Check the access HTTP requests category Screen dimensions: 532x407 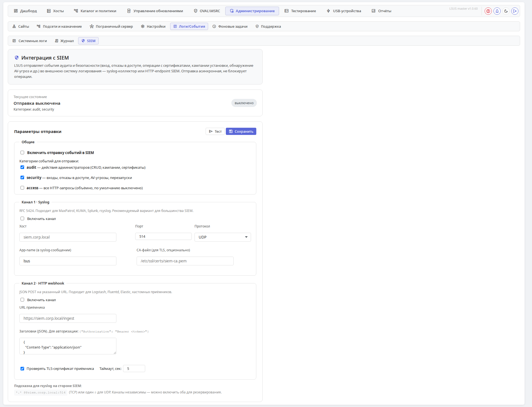click(22, 188)
